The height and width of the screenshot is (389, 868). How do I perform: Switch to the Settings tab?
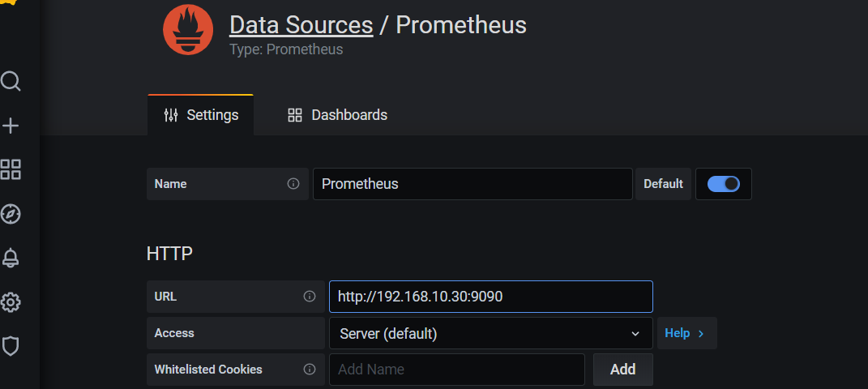pyautogui.click(x=200, y=115)
